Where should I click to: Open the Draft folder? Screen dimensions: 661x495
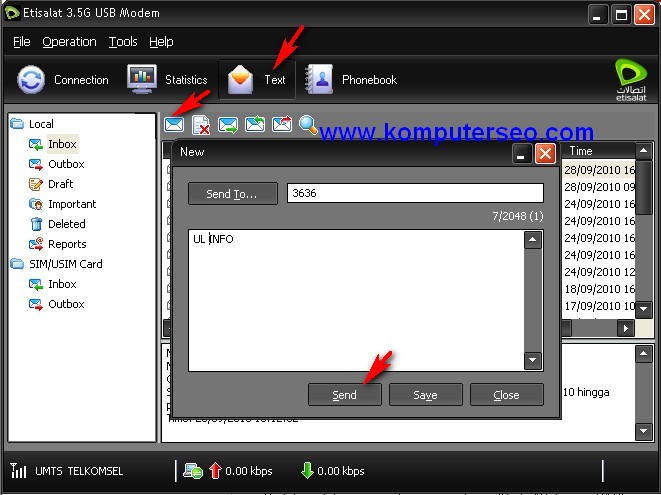tap(60, 184)
